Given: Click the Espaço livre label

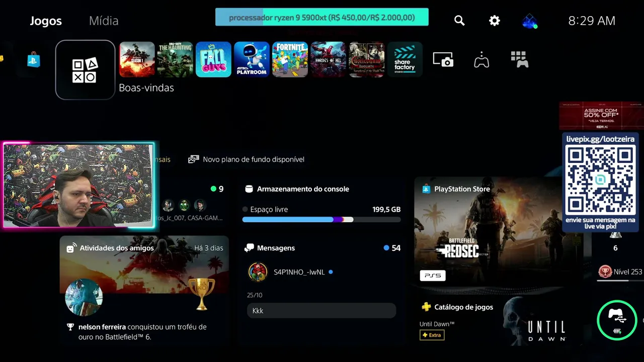Looking at the screenshot, I should (x=269, y=209).
